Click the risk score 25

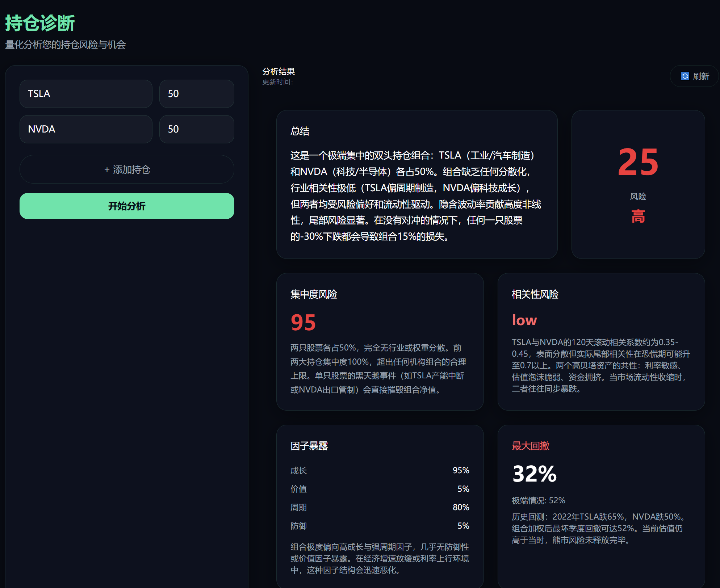[x=638, y=162]
